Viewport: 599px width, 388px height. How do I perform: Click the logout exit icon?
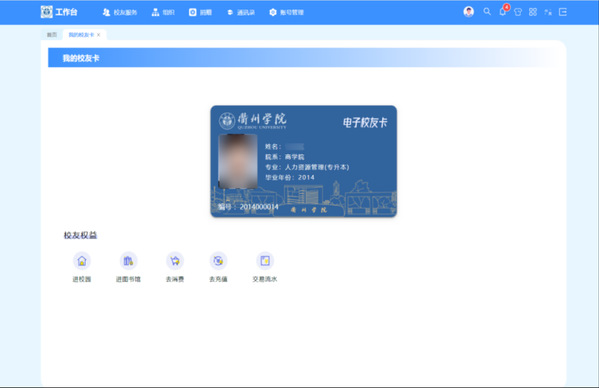pyautogui.click(x=563, y=12)
